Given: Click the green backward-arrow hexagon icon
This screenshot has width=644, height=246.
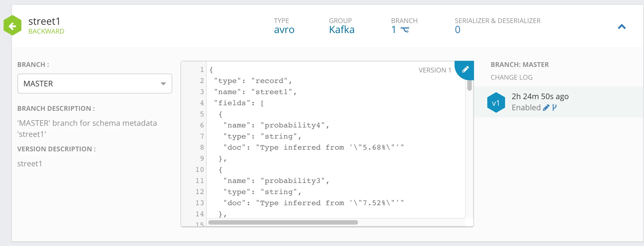Looking at the screenshot, I should [12, 26].
